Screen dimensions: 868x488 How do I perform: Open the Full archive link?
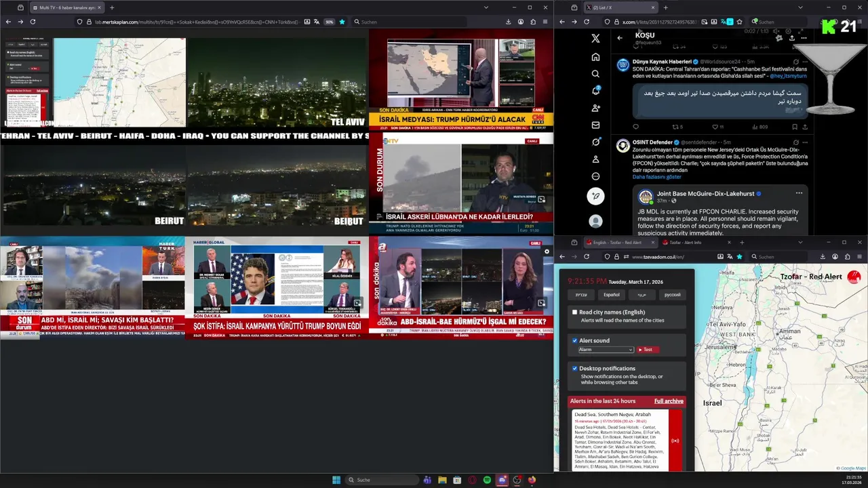[x=669, y=401]
